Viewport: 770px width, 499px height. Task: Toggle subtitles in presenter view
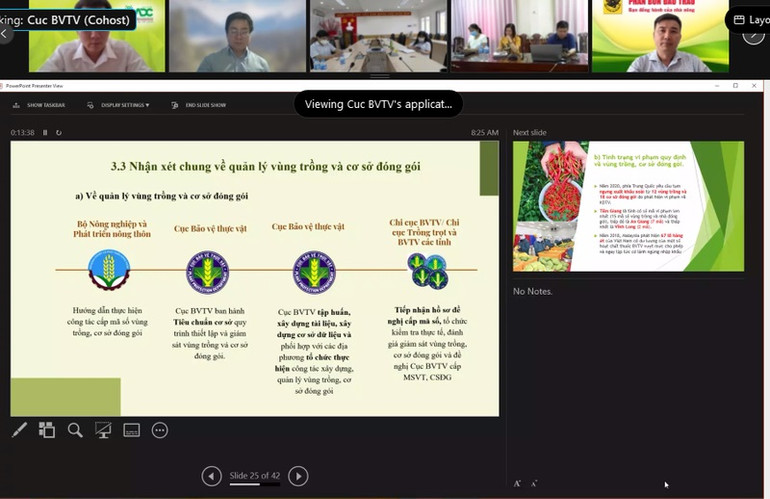[131, 430]
